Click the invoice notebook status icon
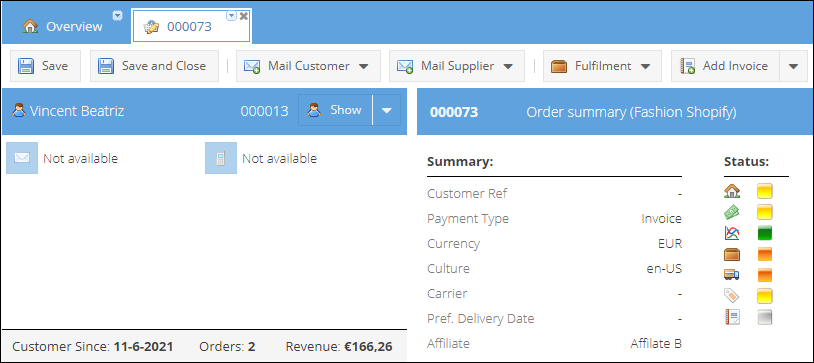This screenshot has width=814, height=363. [731, 317]
